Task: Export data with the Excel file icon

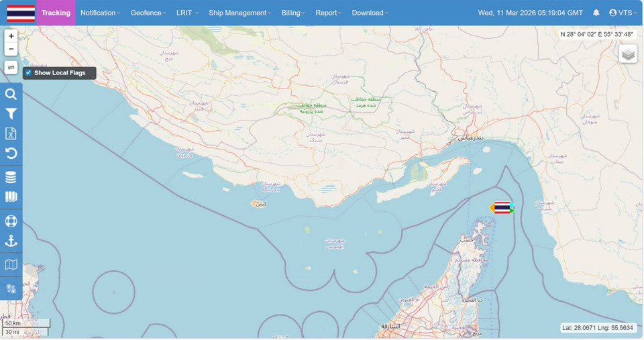Action: (11, 133)
